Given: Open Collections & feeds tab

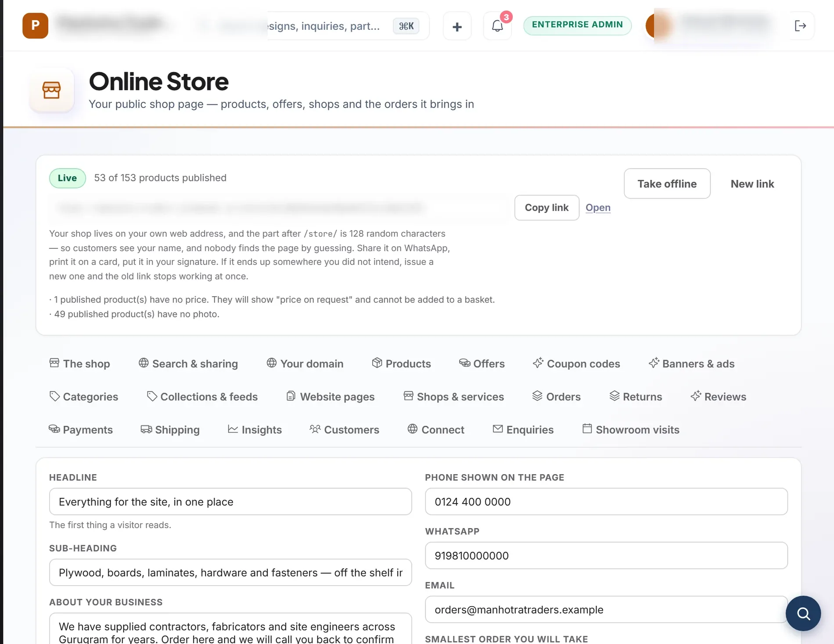Looking at the screenshot, I should coord(202,396).
